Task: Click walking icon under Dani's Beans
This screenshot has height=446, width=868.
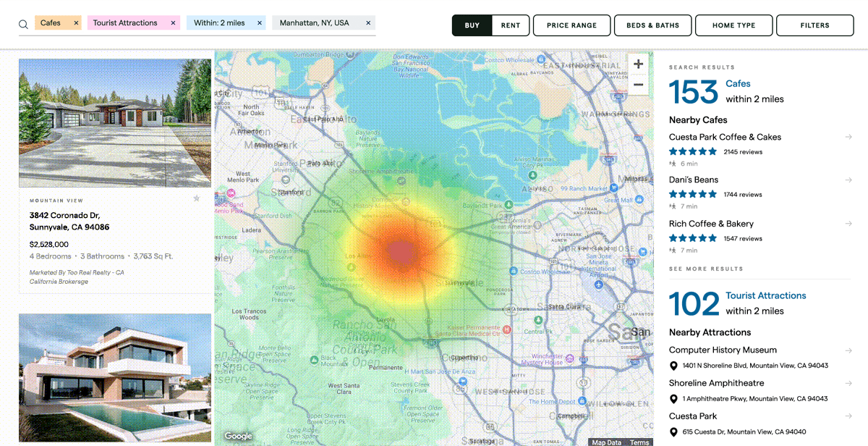Action: tap(673, 206)
